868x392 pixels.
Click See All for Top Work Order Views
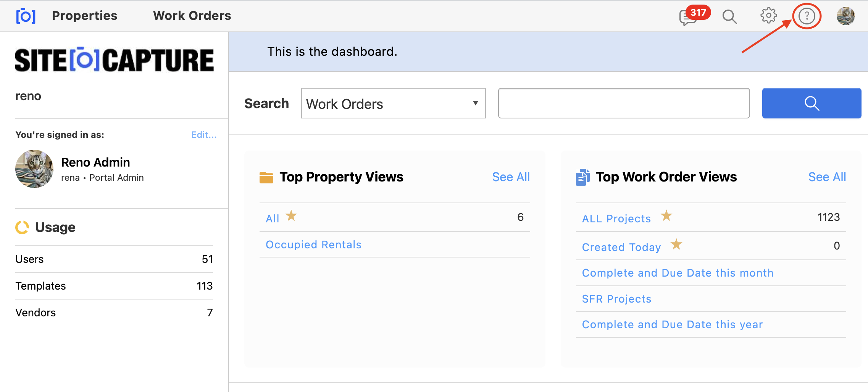pos(827,177)
